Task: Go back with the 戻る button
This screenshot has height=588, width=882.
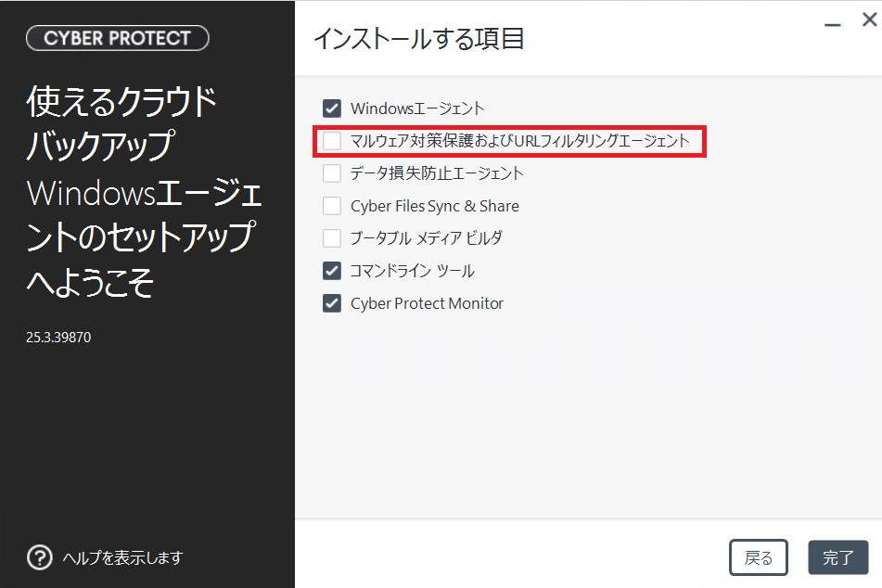Action: [x=759, y=557]
